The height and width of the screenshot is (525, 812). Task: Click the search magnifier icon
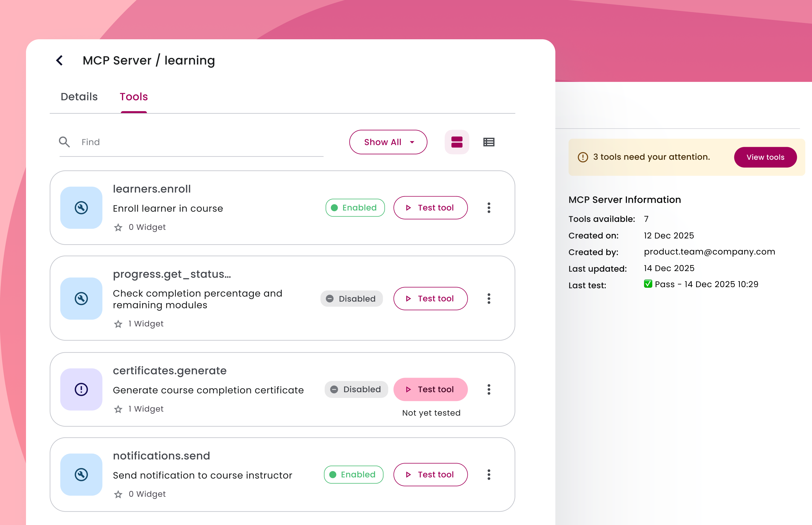[x=64, y=142]
